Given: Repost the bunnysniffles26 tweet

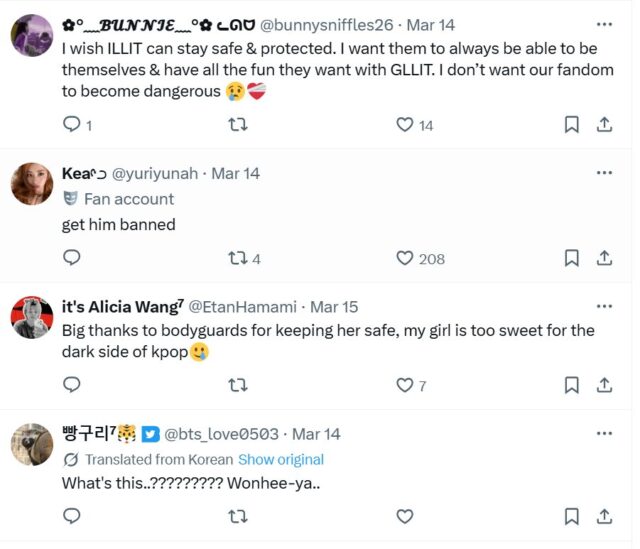Looking at the screenshot, I should [x=238, y=125].
